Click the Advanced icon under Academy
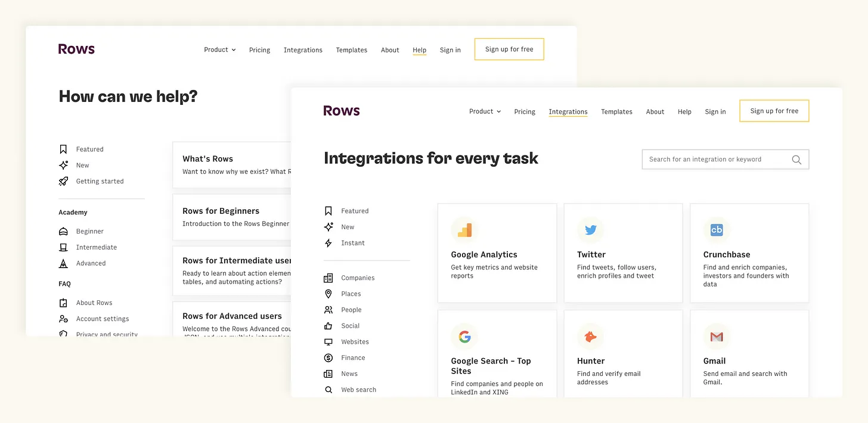Screen dimensions: 868x423 (63, 263)
